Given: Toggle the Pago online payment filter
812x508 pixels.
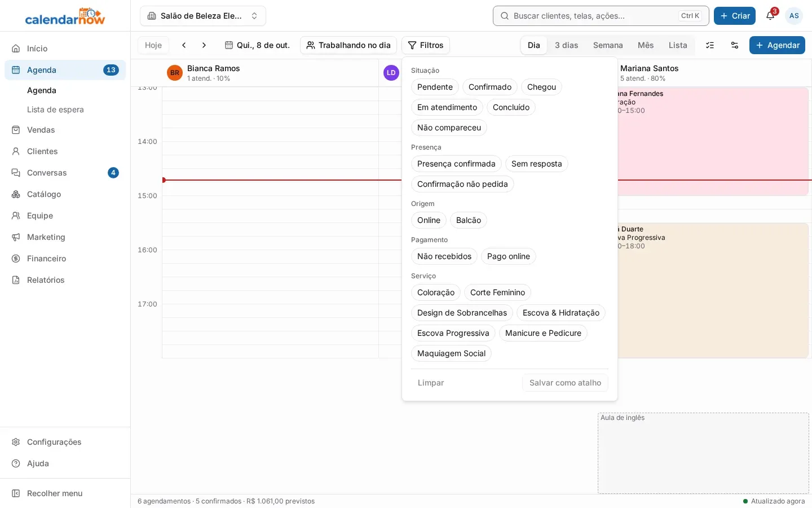Looking at the screenshot, I should coord(509,256).
